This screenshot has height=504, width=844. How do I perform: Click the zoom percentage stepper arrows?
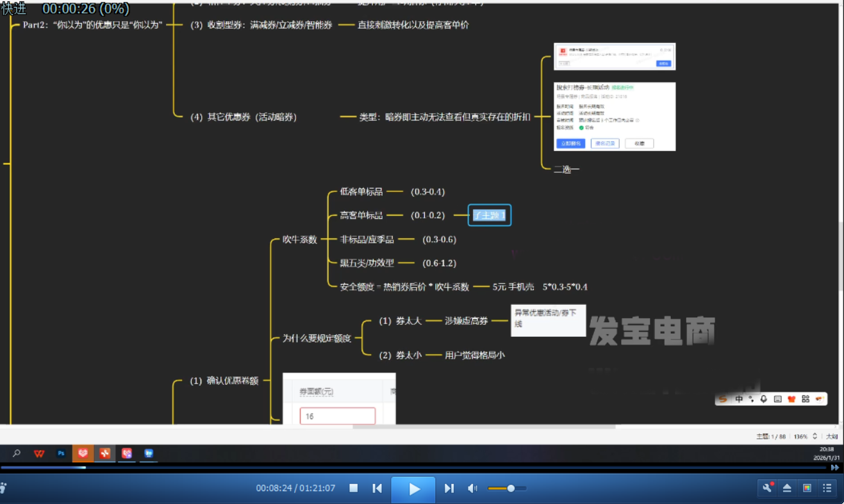point(815,436)
